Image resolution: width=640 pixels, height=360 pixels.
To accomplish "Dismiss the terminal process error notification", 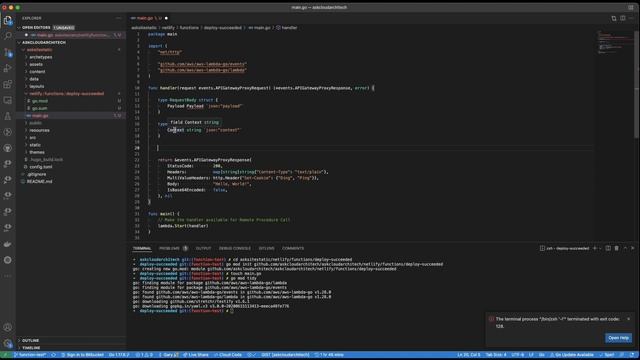I will pos(629,319).
